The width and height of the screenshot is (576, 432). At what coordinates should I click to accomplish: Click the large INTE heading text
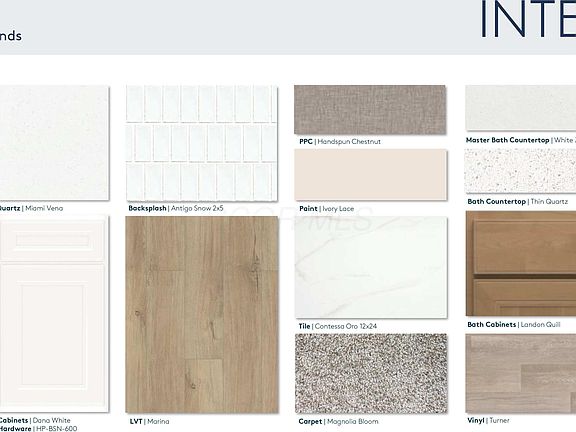click(528, 19)
